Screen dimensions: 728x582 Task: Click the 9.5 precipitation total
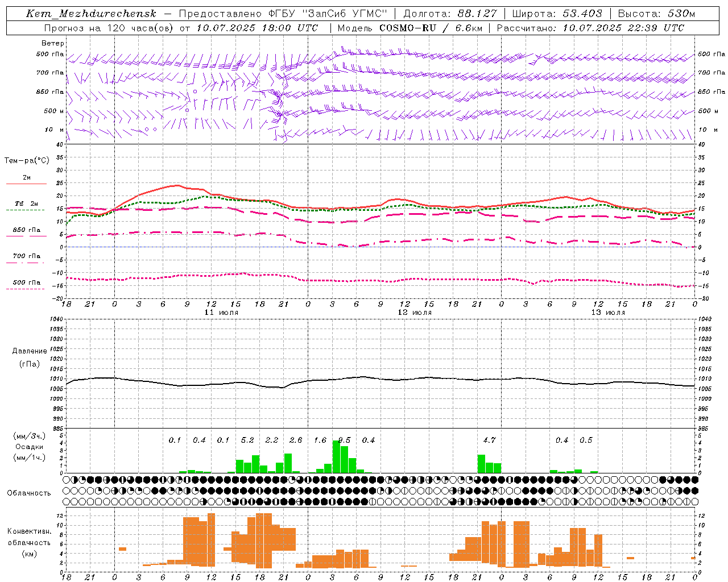pyautogui.click(x=344, y=440)
